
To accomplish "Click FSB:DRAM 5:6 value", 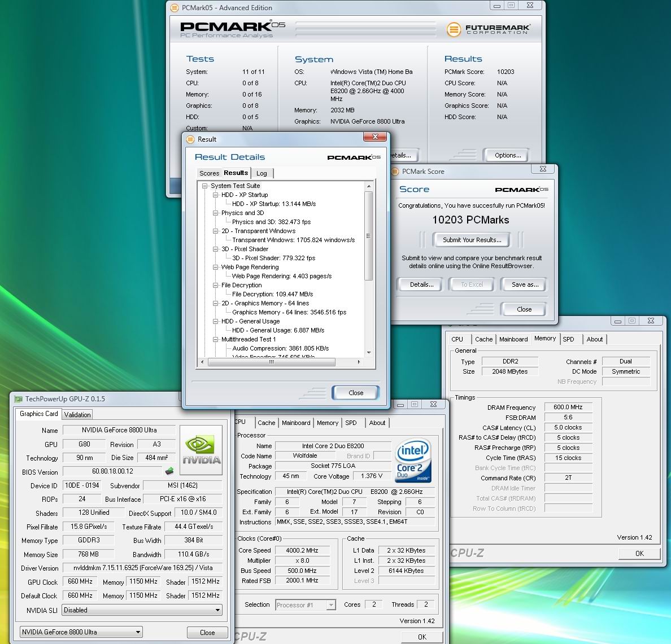I will coord(568,417).
